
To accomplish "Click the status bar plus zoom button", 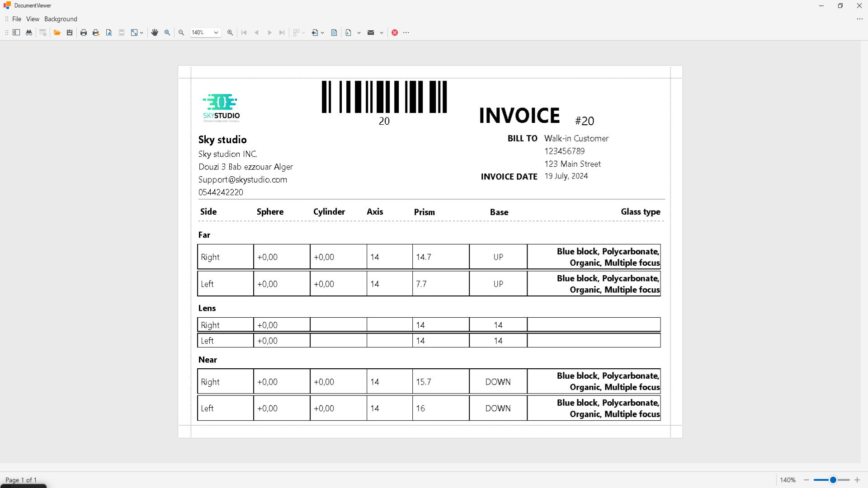I will point(857,480).
